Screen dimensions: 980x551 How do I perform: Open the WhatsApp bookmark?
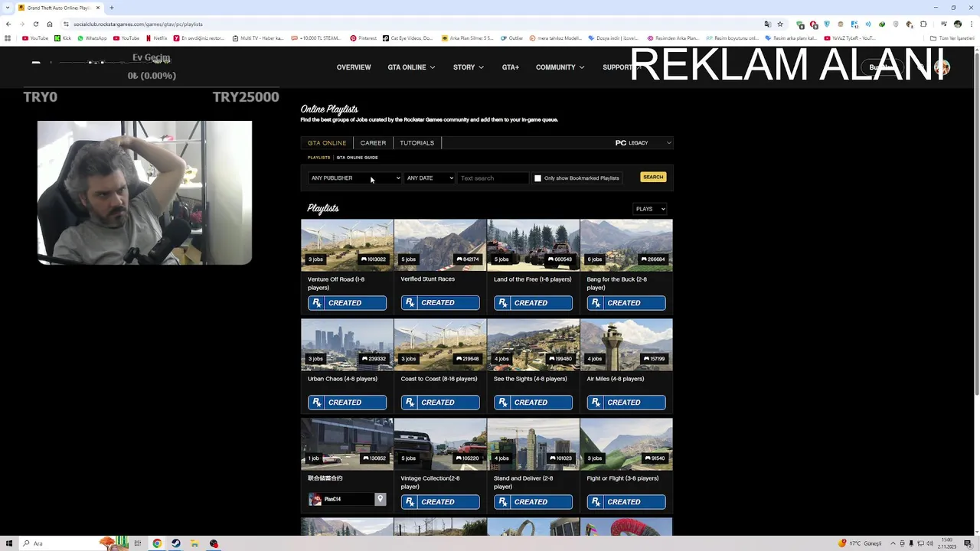click(x=92, y=37)
